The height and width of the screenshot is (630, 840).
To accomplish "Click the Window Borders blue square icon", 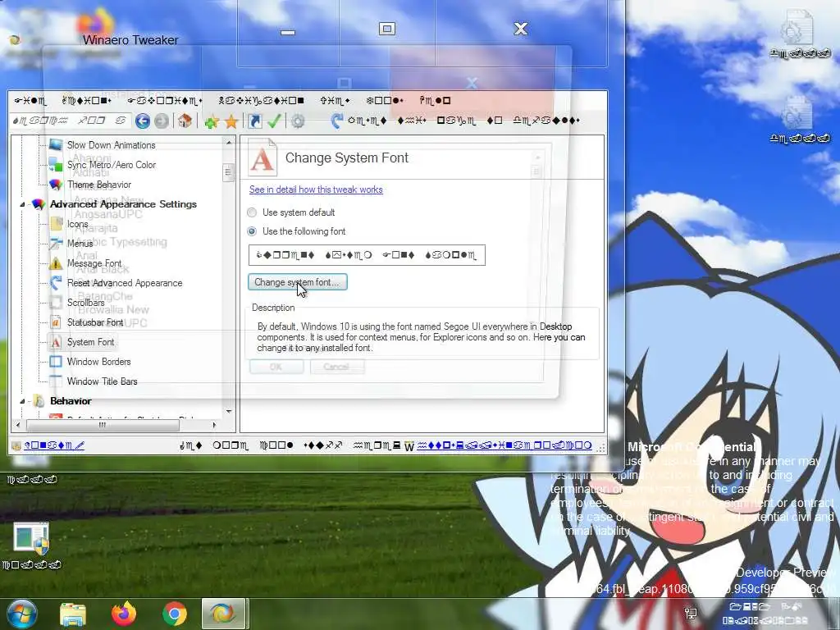I will tap(56, 362).
